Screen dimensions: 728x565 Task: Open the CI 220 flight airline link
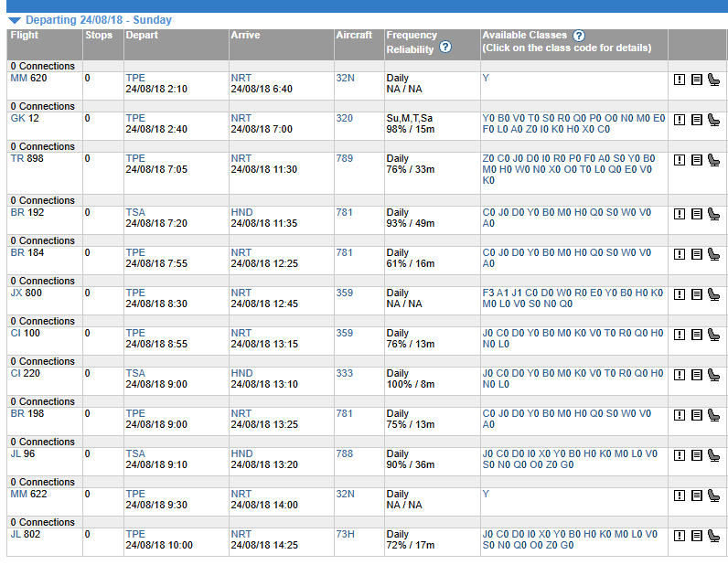[x=16, y=373]
